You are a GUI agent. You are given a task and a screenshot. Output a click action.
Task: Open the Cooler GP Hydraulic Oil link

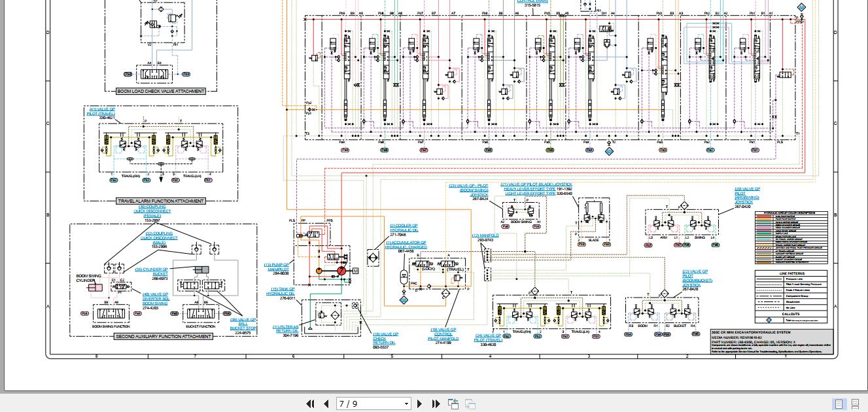click(x=403, y=228)
